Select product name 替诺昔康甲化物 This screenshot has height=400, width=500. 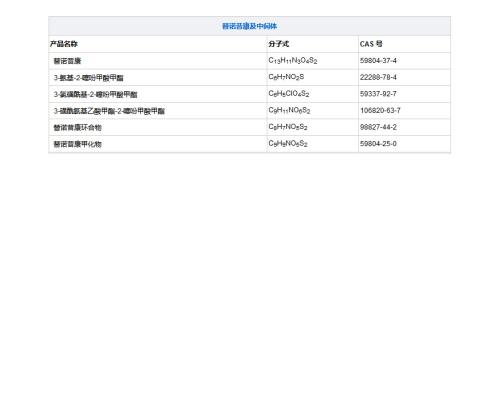click(x=77, y=144)
